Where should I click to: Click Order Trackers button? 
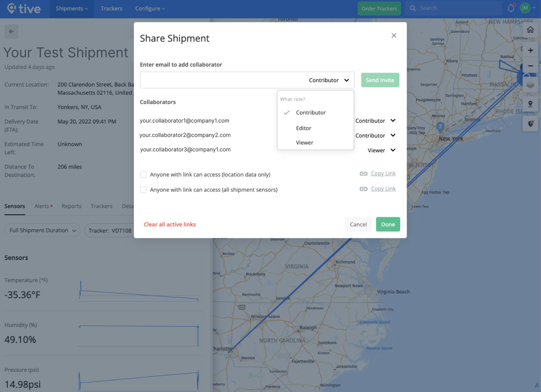point(379,9)
